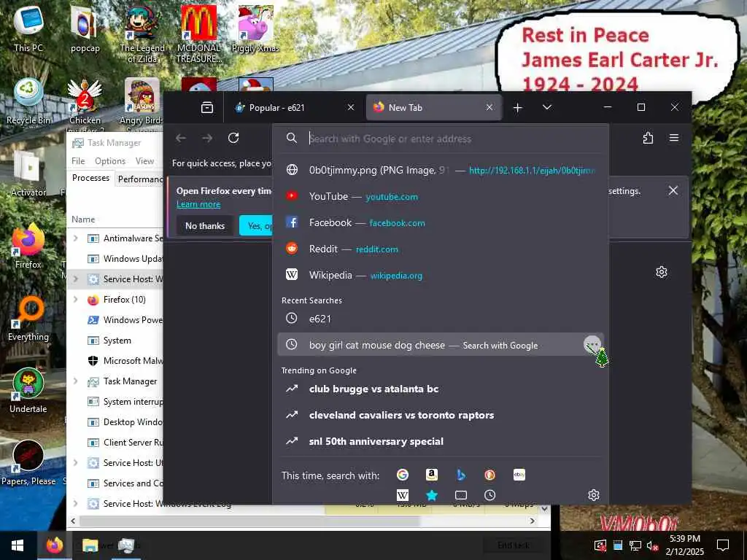Open the new tab page personalize gear

(661, 272)
